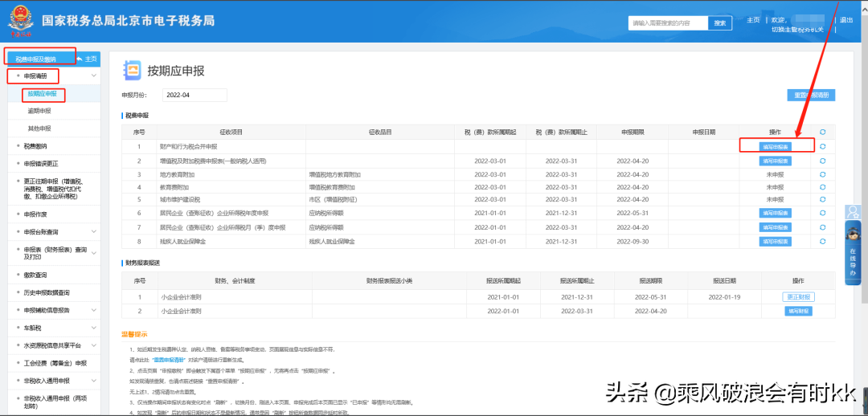Click the 重置申报清册 button

pyautogui.click(x=811, y=95)
